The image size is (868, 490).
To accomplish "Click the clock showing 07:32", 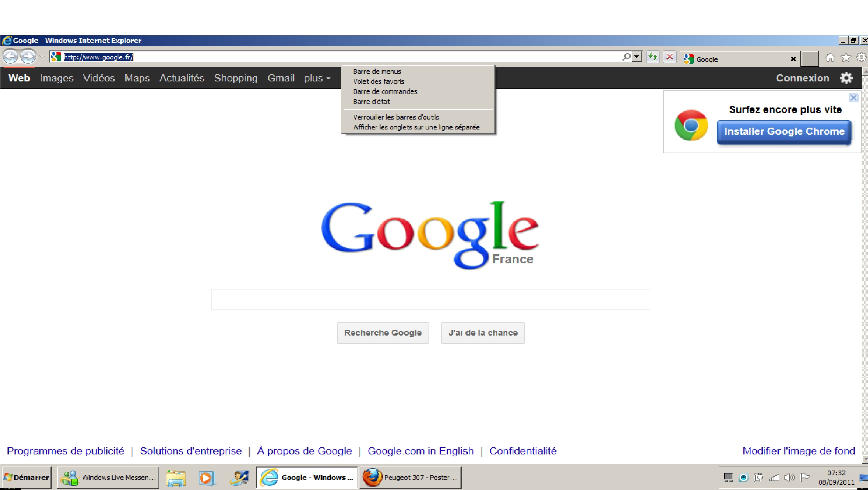I will [836, 473].
